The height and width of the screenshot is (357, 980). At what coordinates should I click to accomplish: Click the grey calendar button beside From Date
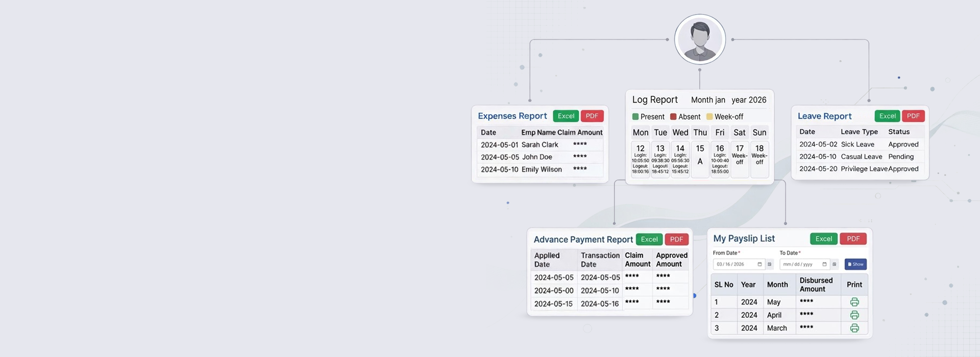tap(770, 264)
